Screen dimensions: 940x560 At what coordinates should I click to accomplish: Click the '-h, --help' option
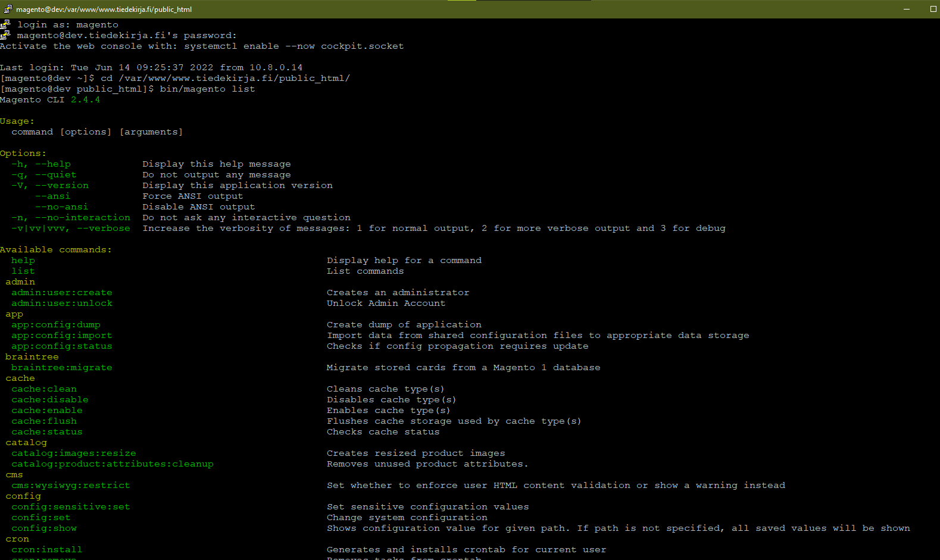coord(41,164)
